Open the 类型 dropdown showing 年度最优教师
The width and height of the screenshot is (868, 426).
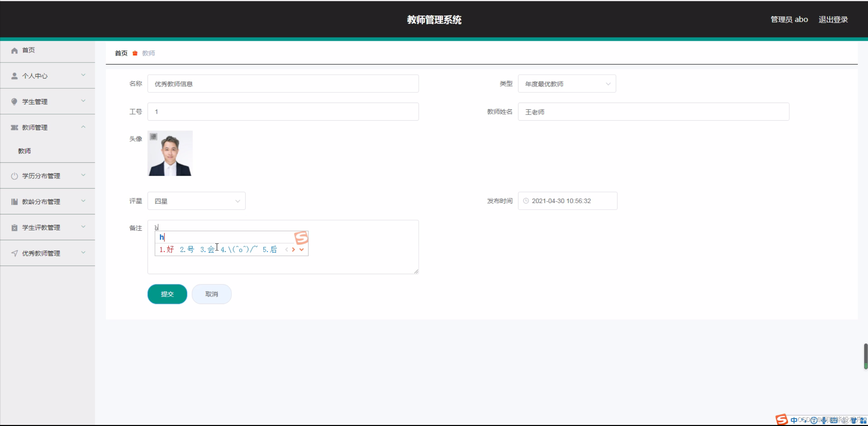click(567, 84)
